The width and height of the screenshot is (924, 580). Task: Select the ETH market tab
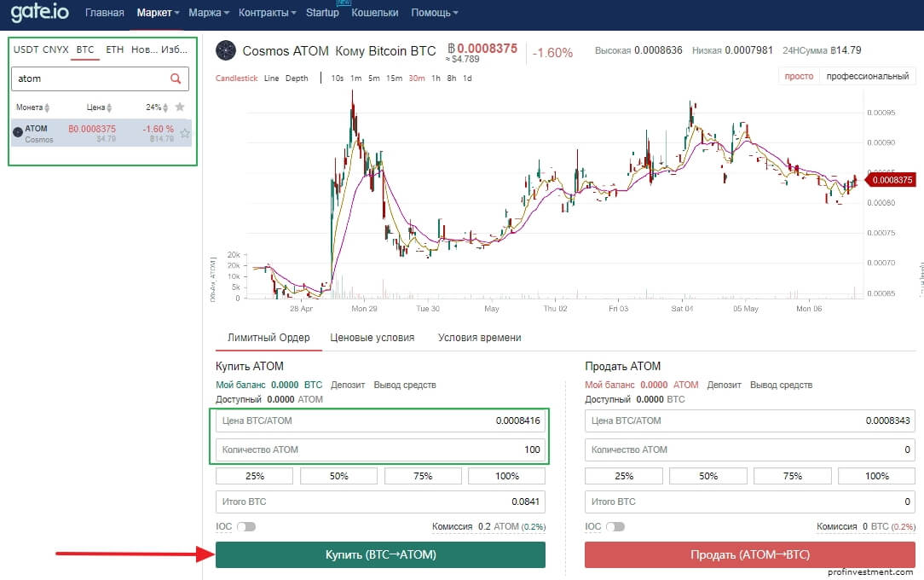[x=115, y=49]
